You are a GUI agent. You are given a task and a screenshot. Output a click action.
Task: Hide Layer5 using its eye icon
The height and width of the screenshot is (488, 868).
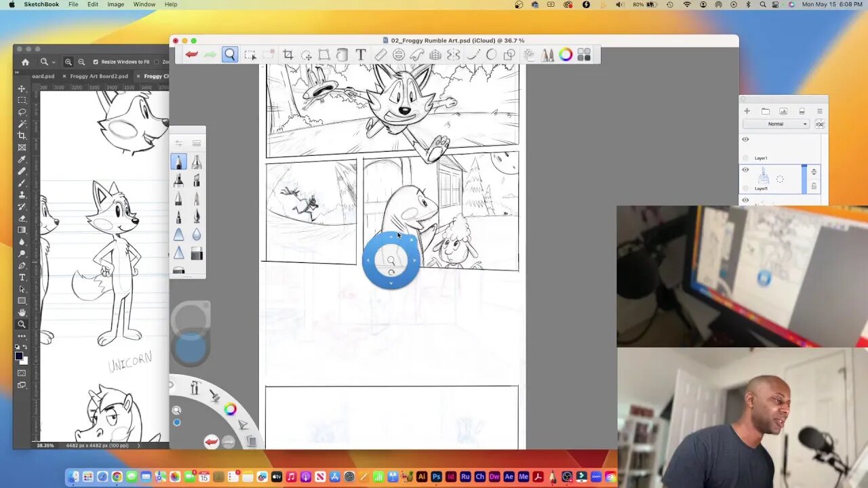[745, 170]
